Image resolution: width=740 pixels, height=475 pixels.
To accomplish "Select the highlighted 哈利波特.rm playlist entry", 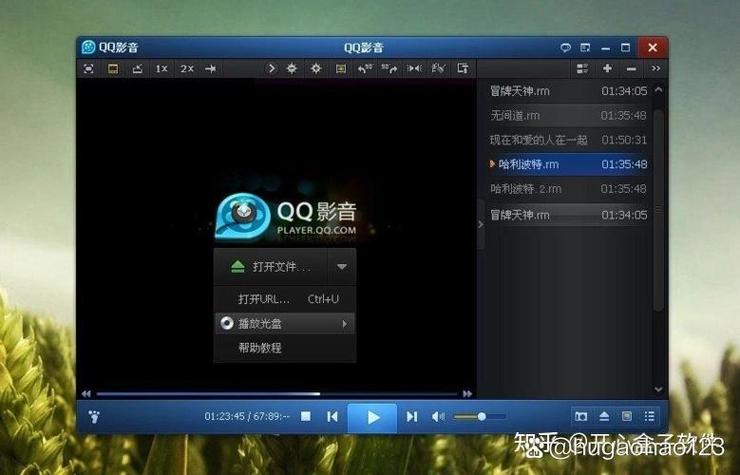I will pos(568,164).
